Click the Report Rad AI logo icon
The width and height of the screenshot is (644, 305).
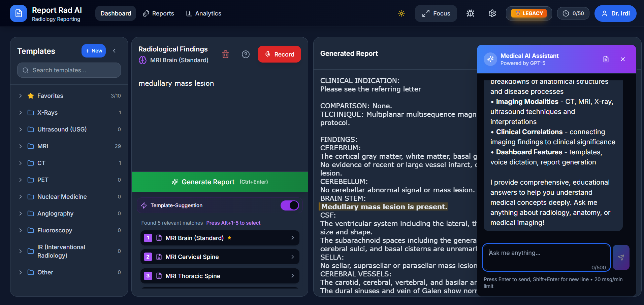pyautogui.click(x=19, y=13)
